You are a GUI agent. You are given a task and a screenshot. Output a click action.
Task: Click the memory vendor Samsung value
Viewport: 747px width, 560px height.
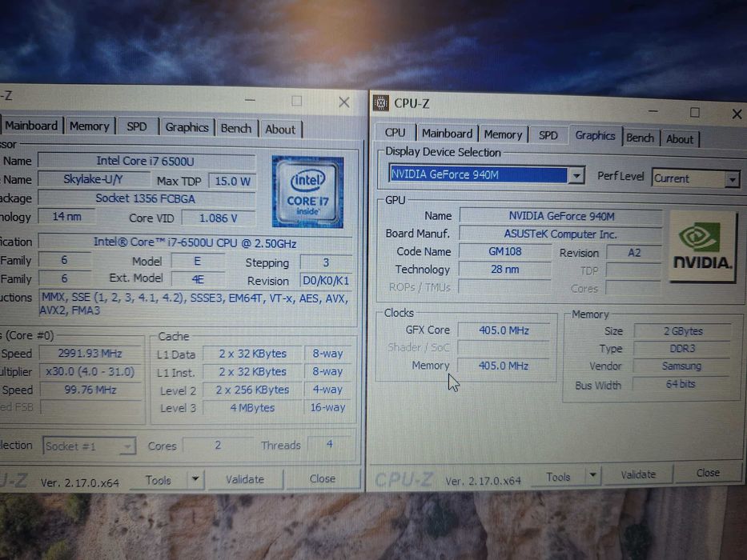[x=681, y=366]
